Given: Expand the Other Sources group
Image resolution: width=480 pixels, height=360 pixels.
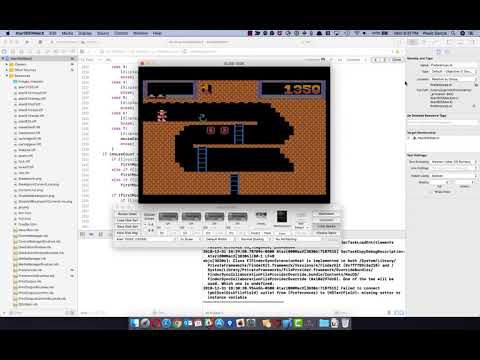Looking at the screenshot, I should pyautogui.click(x=7, y=70).
